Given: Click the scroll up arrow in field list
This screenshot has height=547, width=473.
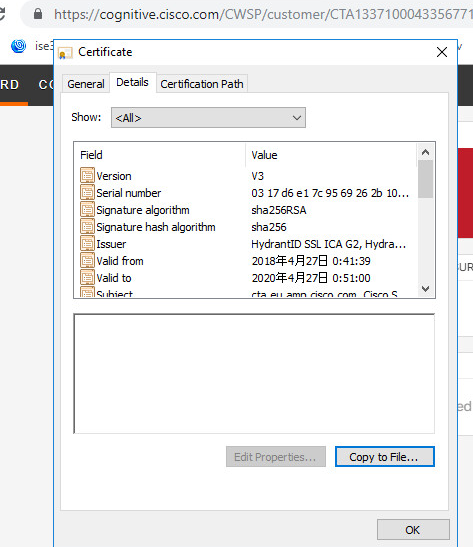Looking at the screenshot, I should click(425, 152).
